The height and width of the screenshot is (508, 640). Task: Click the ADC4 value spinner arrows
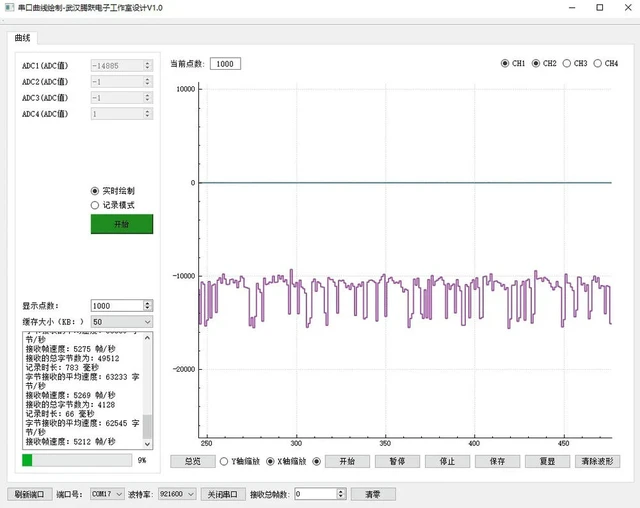pyautogui.click(x=147, y=114)
